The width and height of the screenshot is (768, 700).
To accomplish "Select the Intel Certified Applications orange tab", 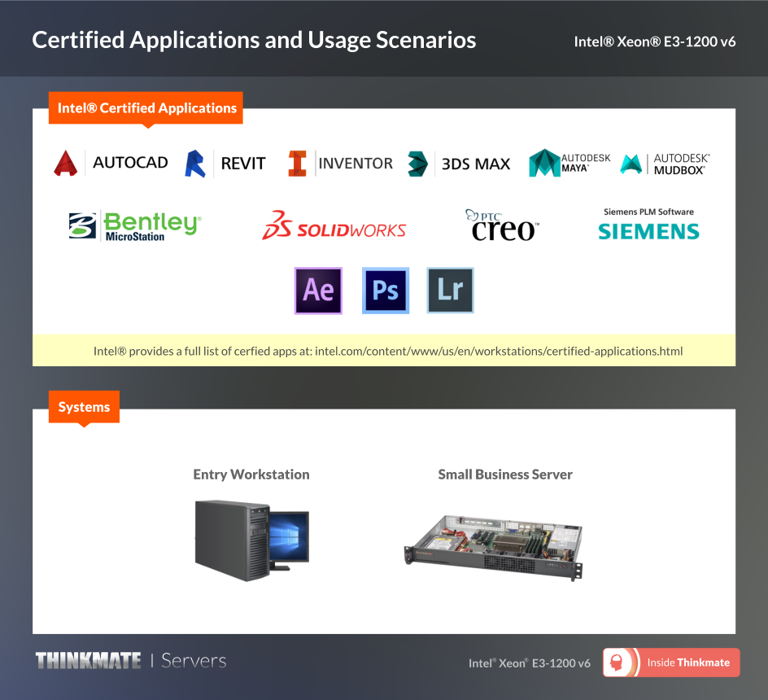I will coord(146,107).
